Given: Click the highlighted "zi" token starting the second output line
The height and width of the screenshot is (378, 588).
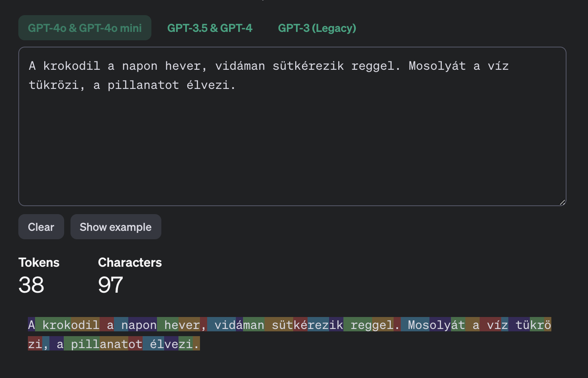Looking at the screenshot, I should [x=35, y=344].
